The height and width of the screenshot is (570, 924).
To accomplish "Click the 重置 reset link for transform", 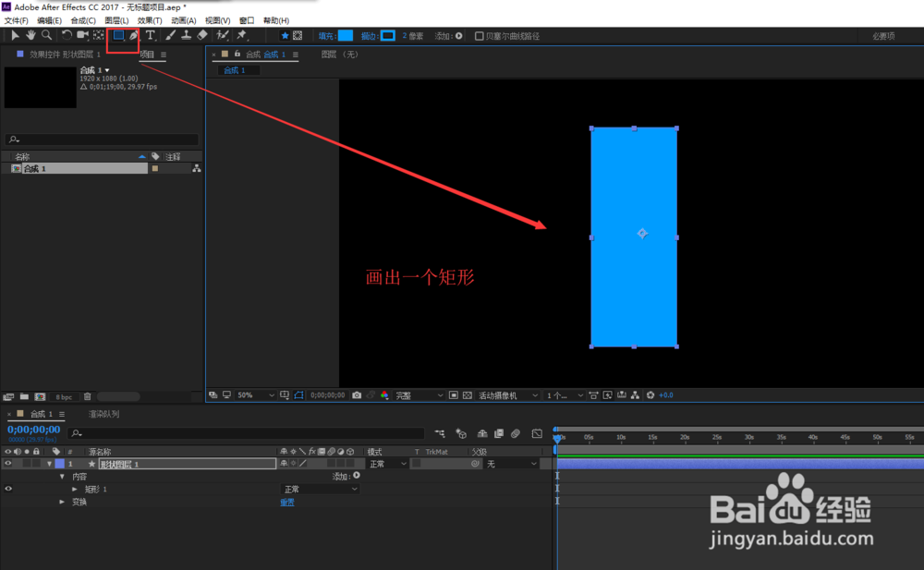I will [287, 503].
